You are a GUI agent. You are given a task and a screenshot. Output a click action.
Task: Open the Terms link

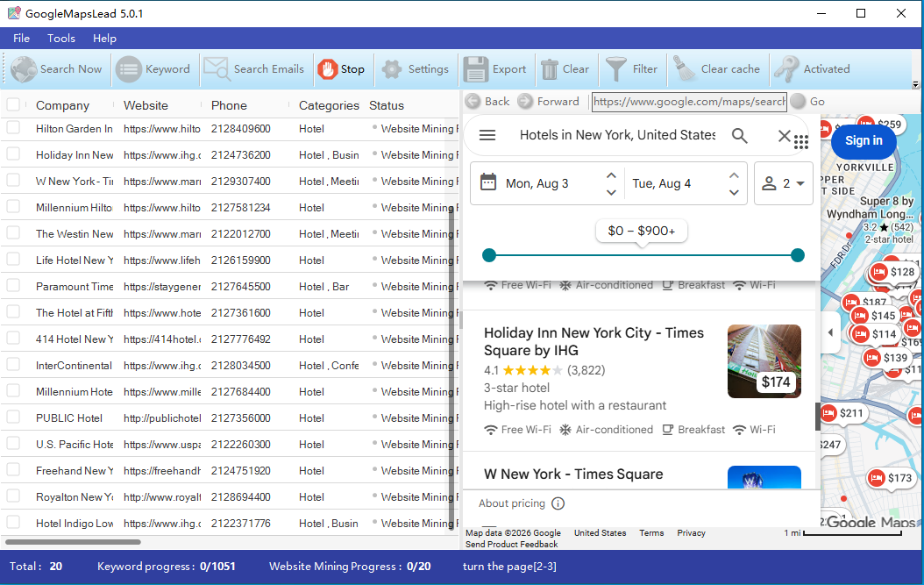(x=651, y=532)
